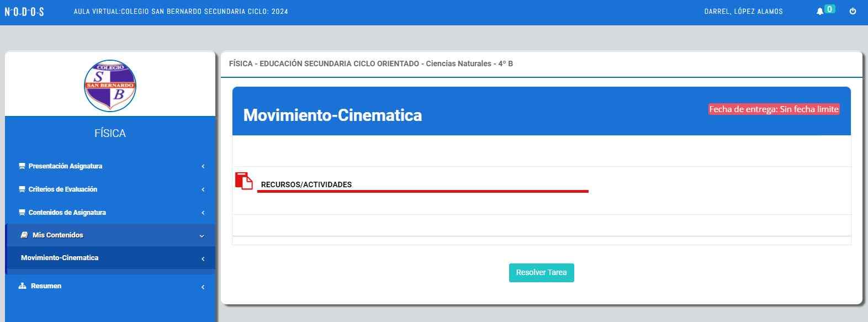Select Movimiento-Cinematica in the sidebar
Image resolution: width=868 pixels, height=322 pixels.
(x=60, y=258)
